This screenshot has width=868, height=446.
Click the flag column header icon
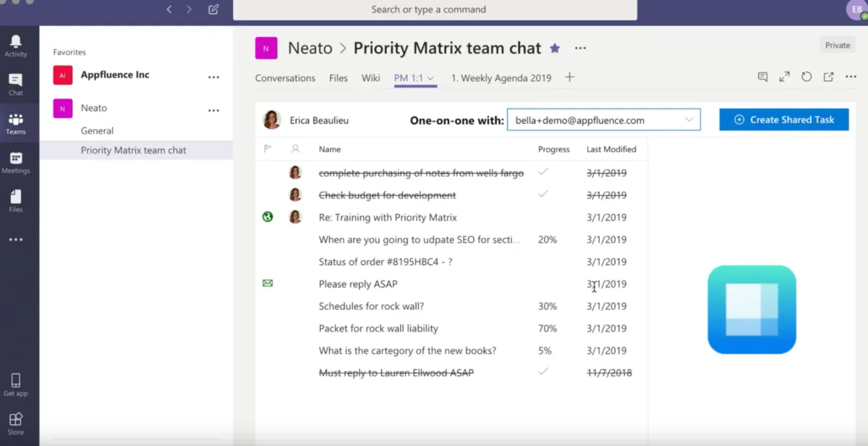click(x=268, y=149)
